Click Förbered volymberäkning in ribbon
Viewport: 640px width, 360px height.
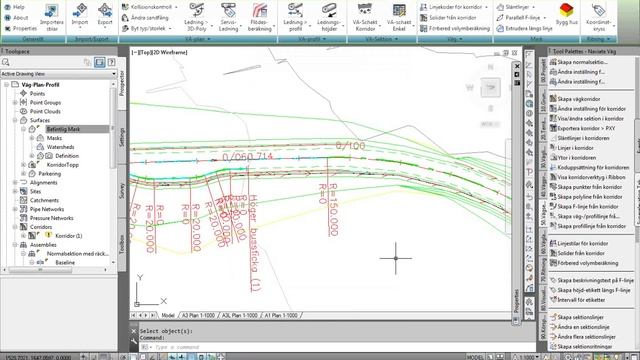tap(455, 28)
